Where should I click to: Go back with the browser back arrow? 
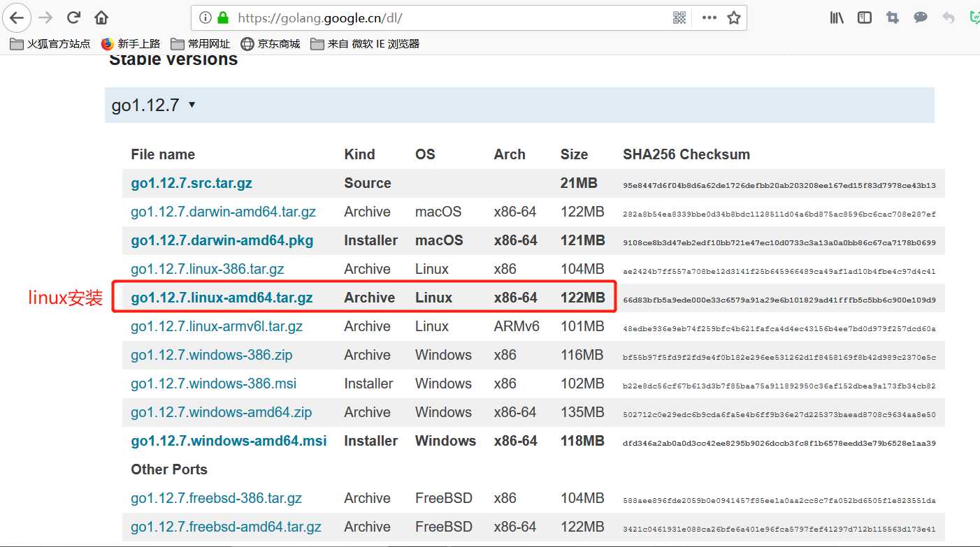17,17
